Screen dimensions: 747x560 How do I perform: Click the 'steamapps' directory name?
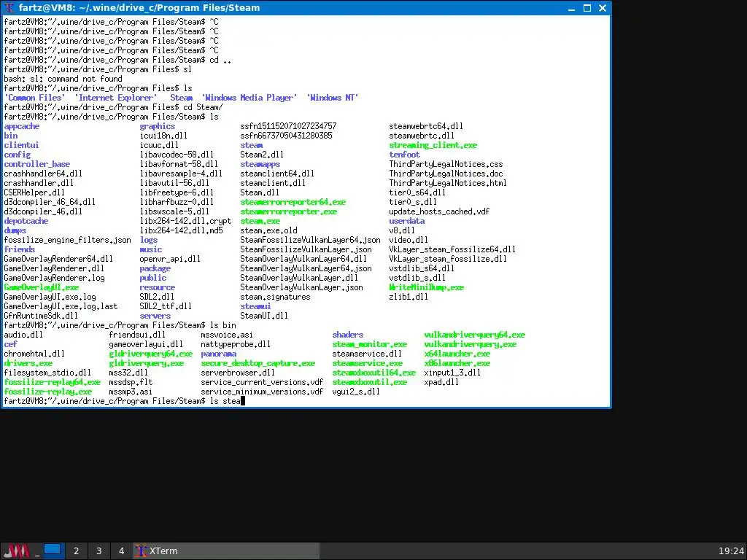pyautogui.click(x=260, y=164)
